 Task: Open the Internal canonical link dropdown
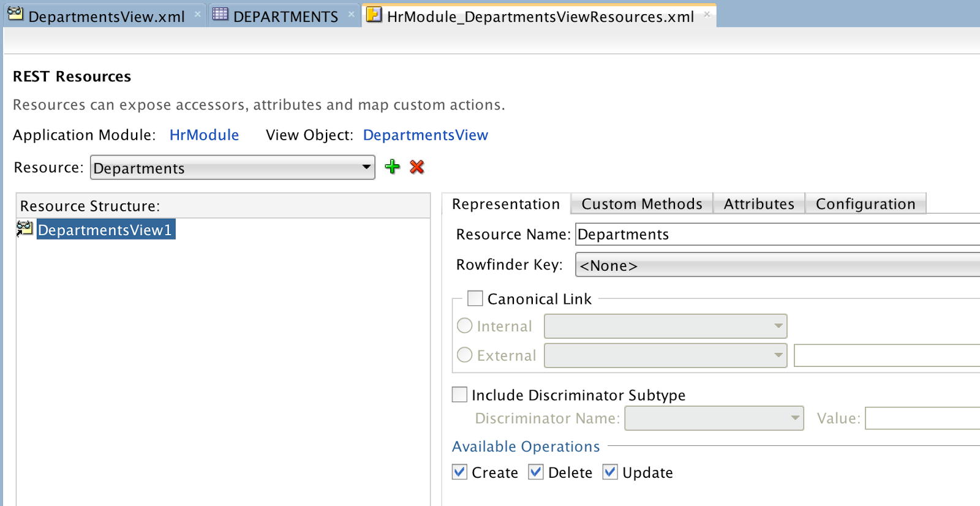(x=665, y=326)
